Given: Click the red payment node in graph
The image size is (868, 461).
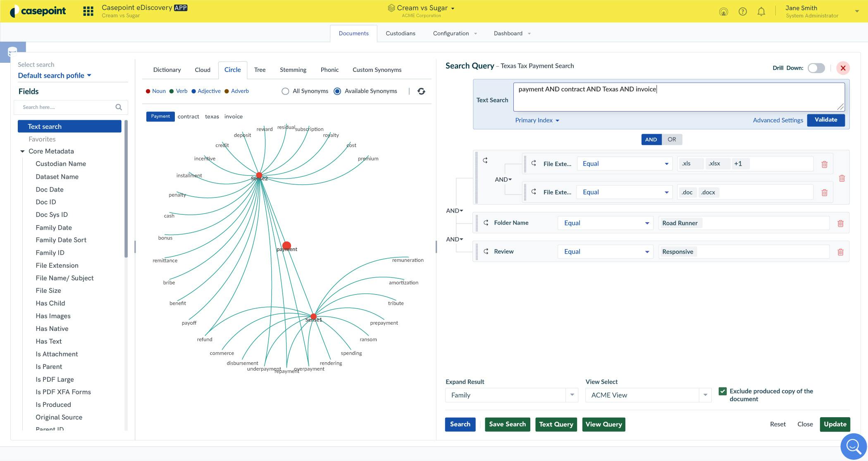Looking at the screenshot, I should (x=286, y=246).
